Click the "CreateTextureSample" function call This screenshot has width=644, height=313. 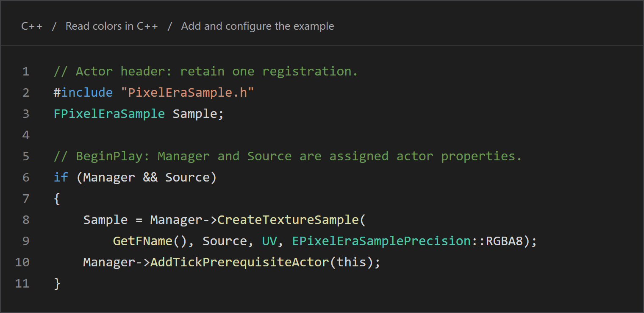tap(288, 220)
